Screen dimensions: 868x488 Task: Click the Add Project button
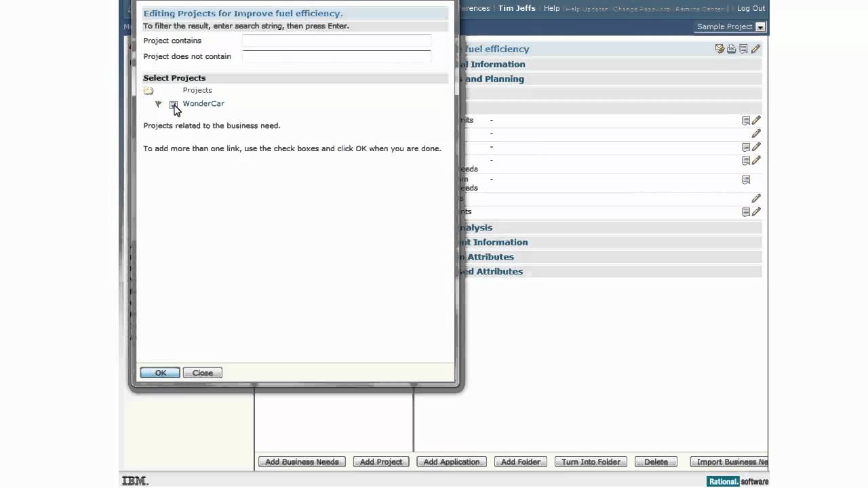[381, 462]
